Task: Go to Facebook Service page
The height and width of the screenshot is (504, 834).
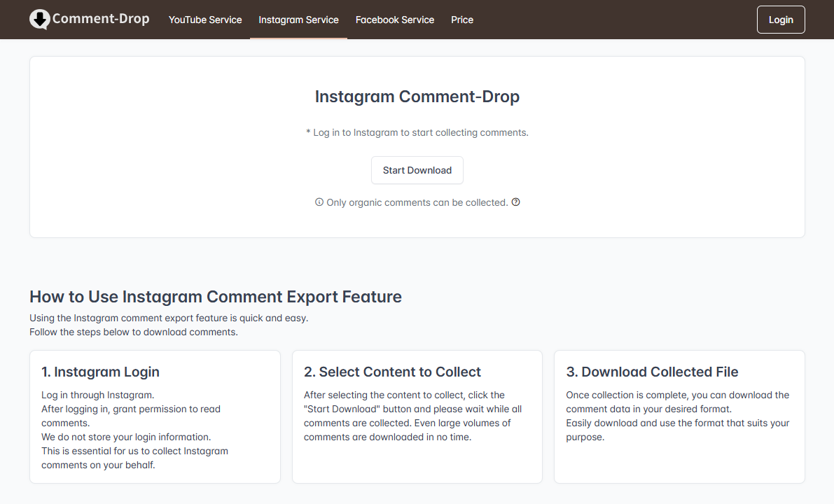Action: pos(395,20)
